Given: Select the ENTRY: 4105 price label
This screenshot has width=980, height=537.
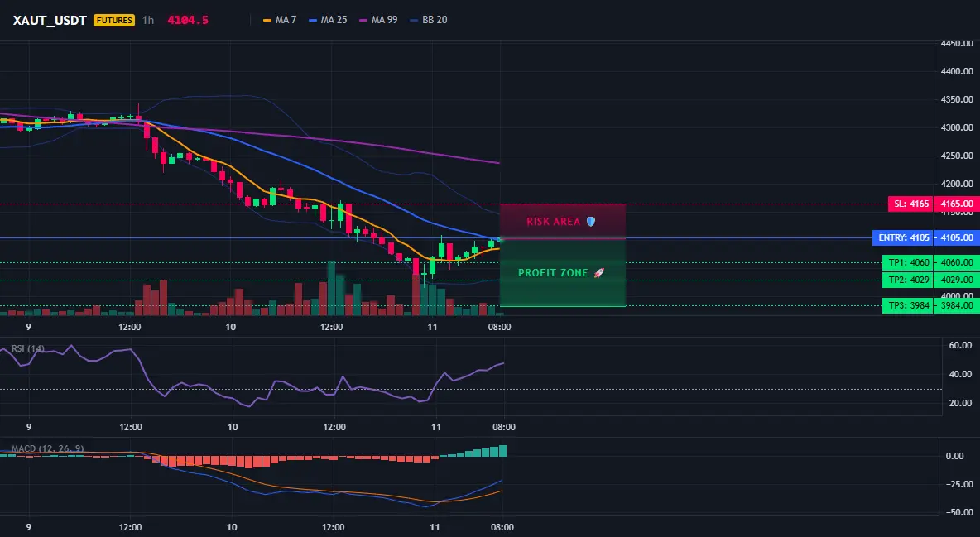Looking at the screenshot, I should tap(904, 237).
